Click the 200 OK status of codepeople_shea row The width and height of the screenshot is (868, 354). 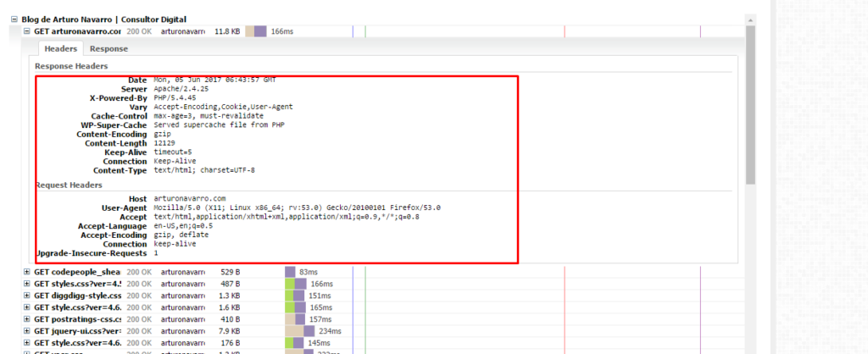[139, 272]
